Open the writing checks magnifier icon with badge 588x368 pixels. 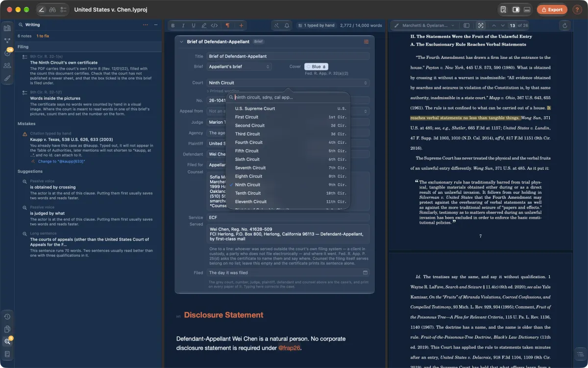click(7, 342)
